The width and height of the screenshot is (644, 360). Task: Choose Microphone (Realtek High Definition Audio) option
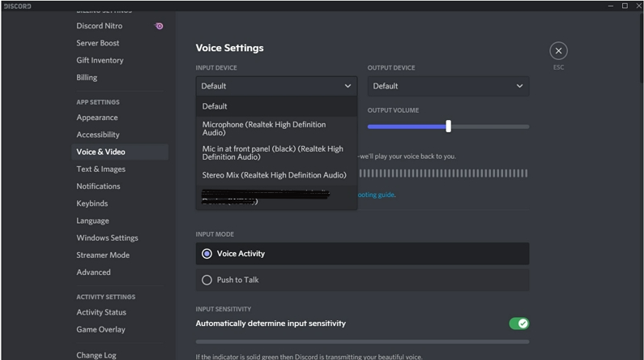[x=276, y=129]
